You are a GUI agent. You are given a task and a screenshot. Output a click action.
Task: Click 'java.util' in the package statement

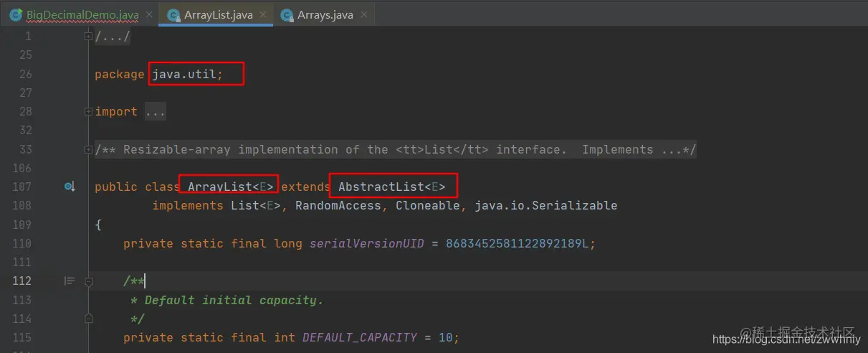(x=184, y=74)
